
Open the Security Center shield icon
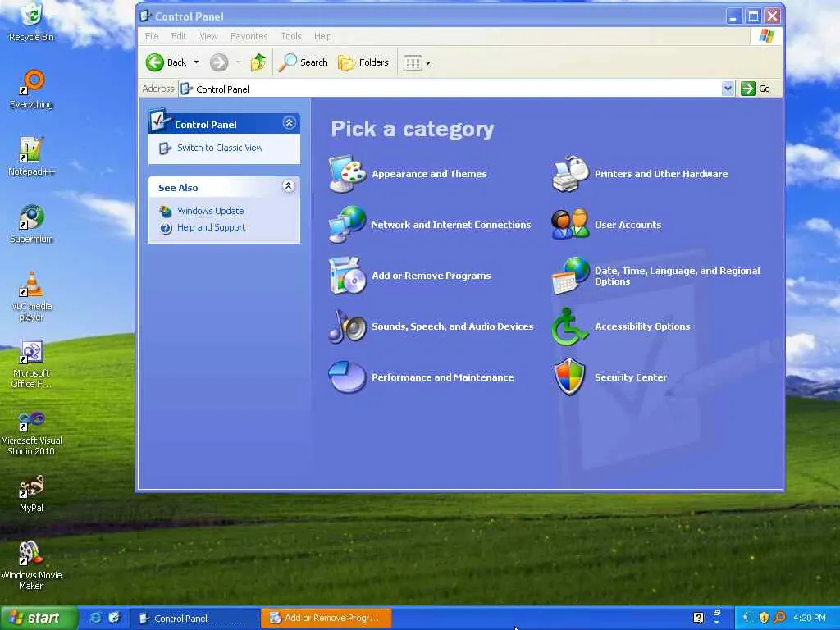[x=570, y=377]
